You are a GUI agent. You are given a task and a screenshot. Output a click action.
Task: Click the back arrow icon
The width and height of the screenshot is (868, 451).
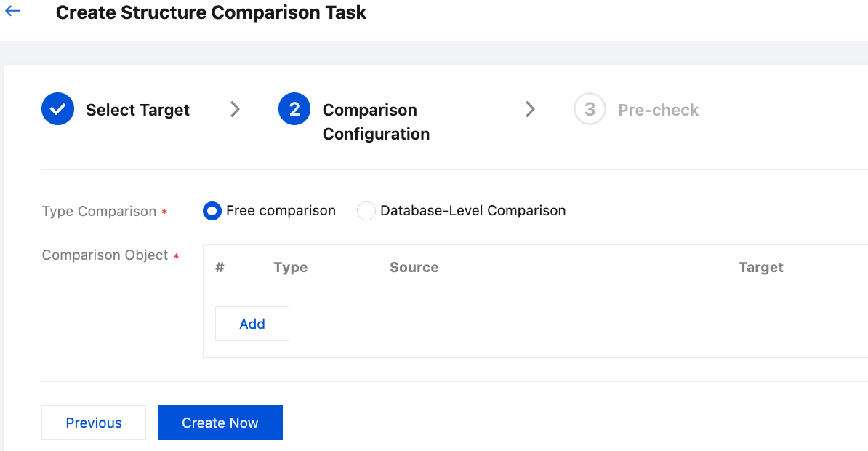click(x=12, y=12)
